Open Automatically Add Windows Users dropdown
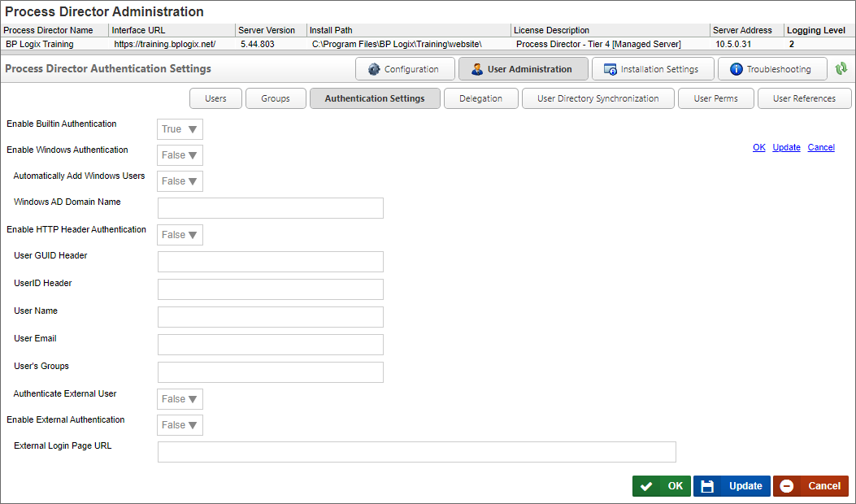 coord(180,181)
